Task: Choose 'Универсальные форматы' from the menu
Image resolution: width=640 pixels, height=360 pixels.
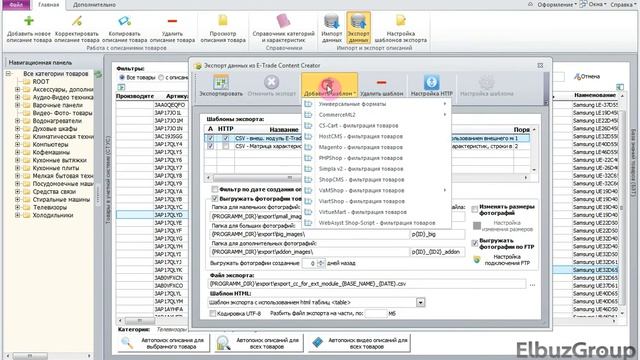Action: coord(352,104)
